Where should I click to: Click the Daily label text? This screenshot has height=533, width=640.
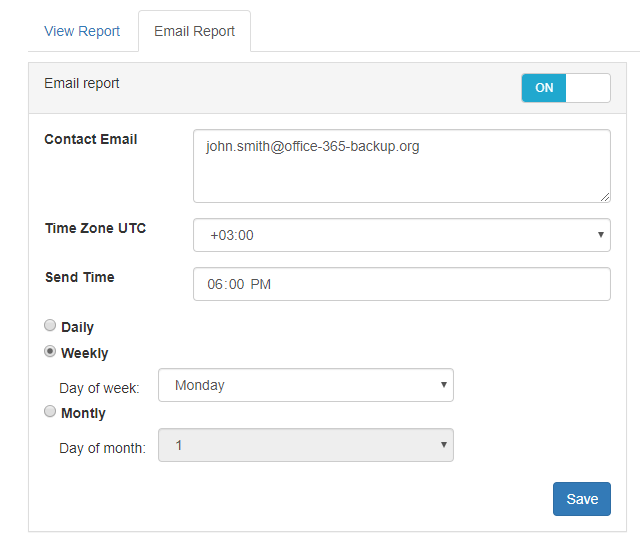coord(78,327)
